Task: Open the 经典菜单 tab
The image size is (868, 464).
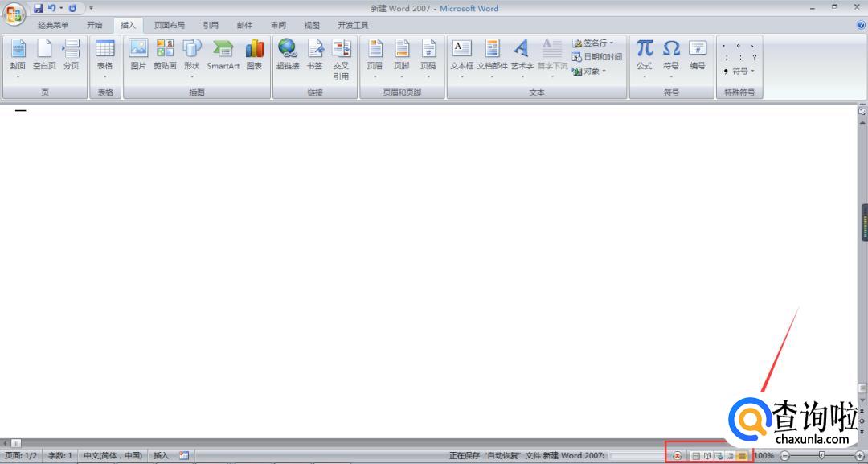Action: tap(53, 26)
